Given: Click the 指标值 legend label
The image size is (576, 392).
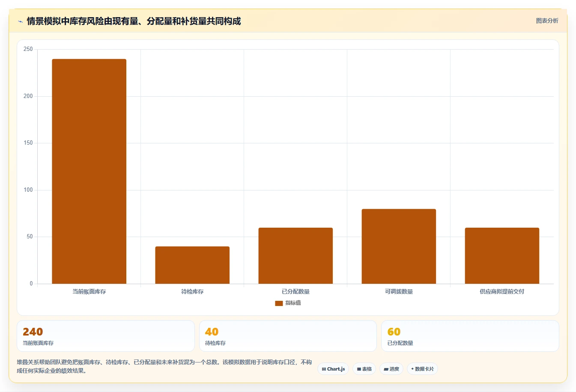Looking at the screenshot, I should click(x=293, y=303).
